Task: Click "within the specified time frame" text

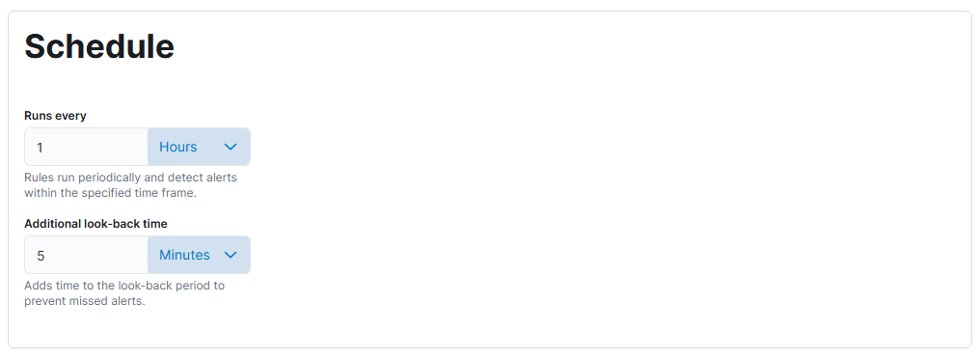Action: 111,193
